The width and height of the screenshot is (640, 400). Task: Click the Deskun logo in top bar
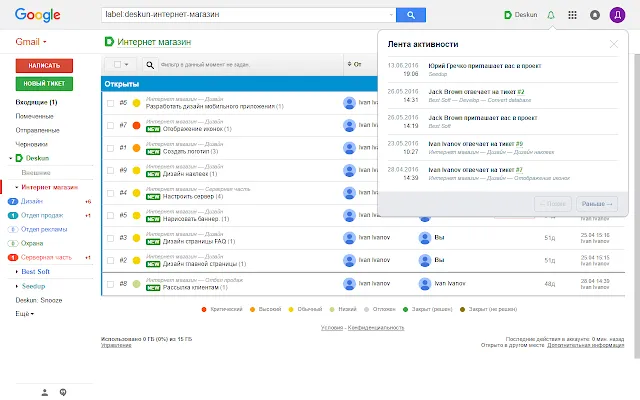tap(521, 15)
